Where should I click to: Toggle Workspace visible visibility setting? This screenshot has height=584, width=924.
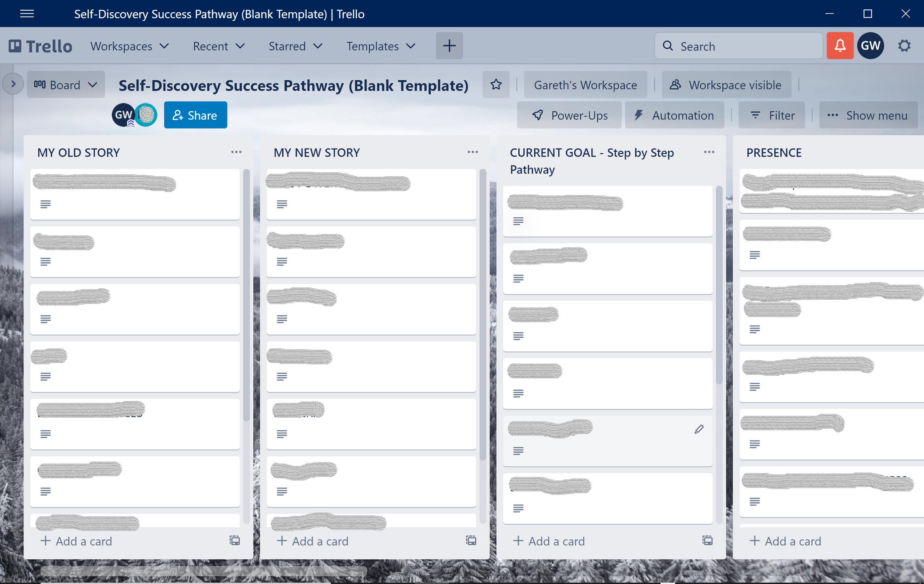click(726, 85)
